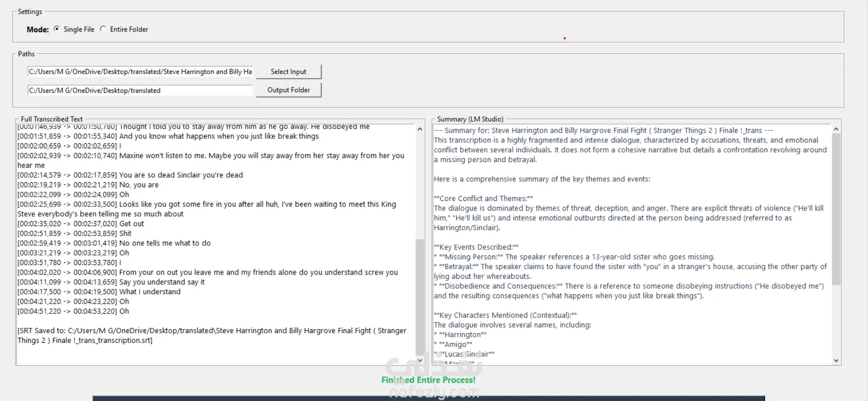Click the '**Disobedience and Consequences:**' bullet
The width and height of the screenshot is (868, 401).
click(x=629, y=291)
